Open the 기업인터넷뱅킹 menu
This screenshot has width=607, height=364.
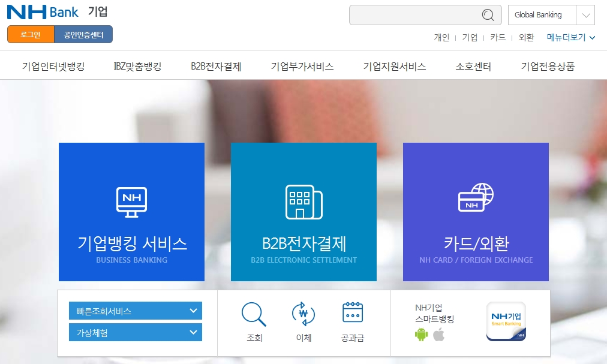pyautogui.click(x=53, y=67)
